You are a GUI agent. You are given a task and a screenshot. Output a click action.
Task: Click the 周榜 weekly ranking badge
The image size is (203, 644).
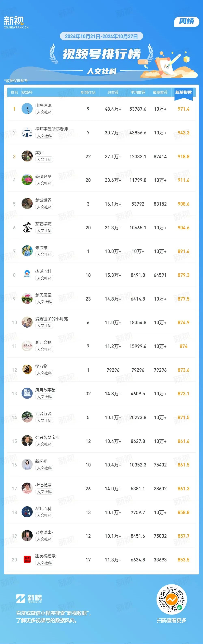(187, 22)
